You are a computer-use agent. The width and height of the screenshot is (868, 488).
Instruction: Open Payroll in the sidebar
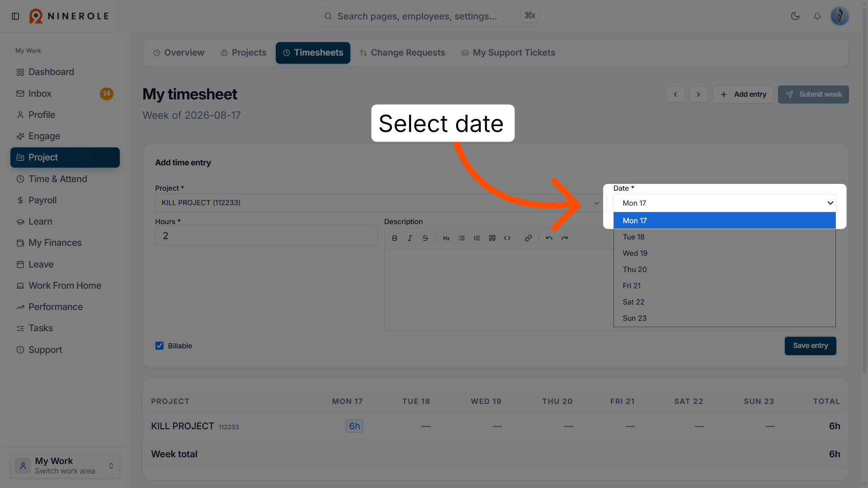[65, 200]
